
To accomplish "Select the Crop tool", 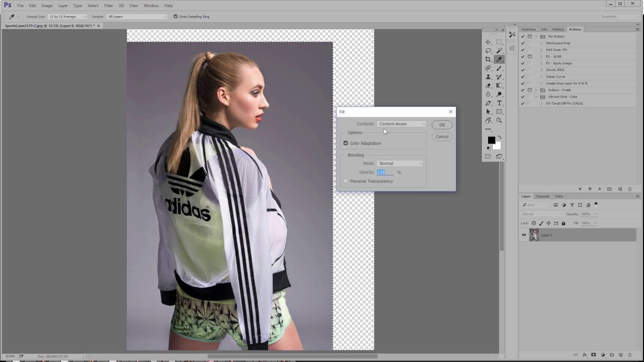I will click(x=488, y=59).
